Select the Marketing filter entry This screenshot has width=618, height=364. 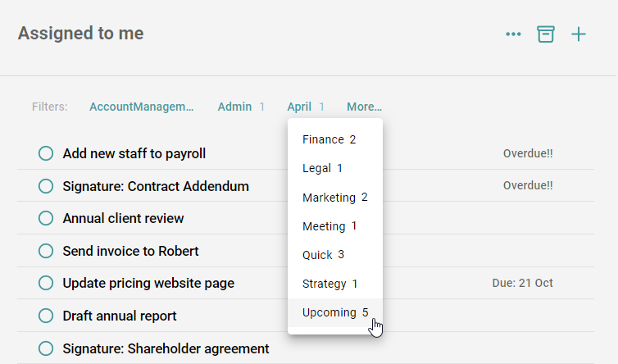[x=334, y=197]
